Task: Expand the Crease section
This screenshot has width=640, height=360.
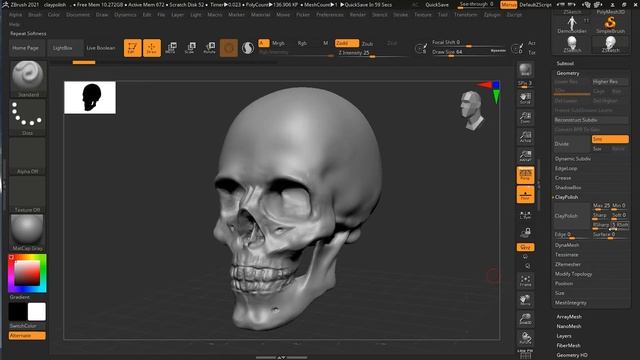Action: (563, 178)
